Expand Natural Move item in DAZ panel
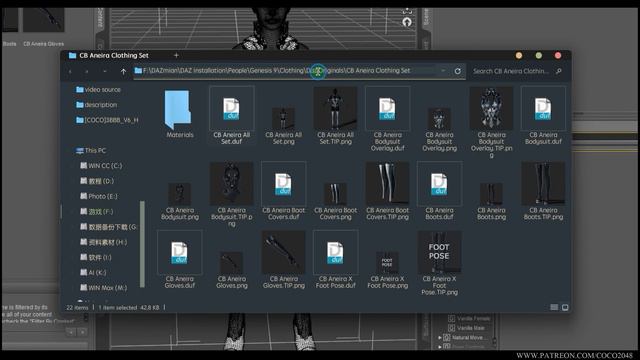The image size is (640, 360). [440, 338]
